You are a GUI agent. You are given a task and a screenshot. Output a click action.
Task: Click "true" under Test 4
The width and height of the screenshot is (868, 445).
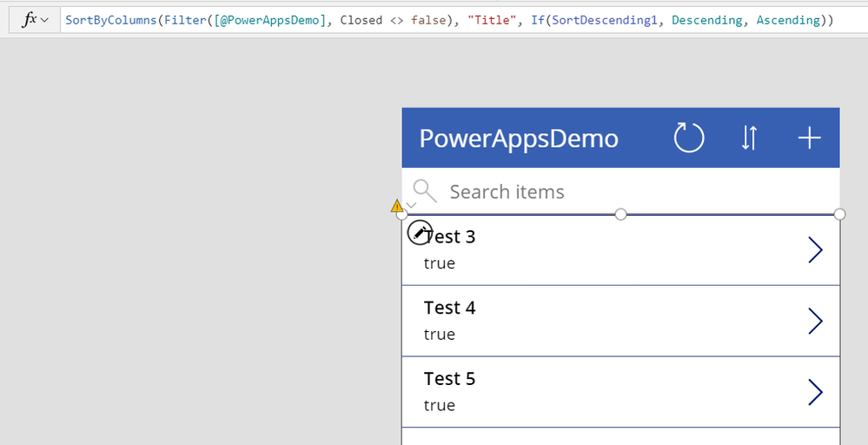[x=440, y=335]
